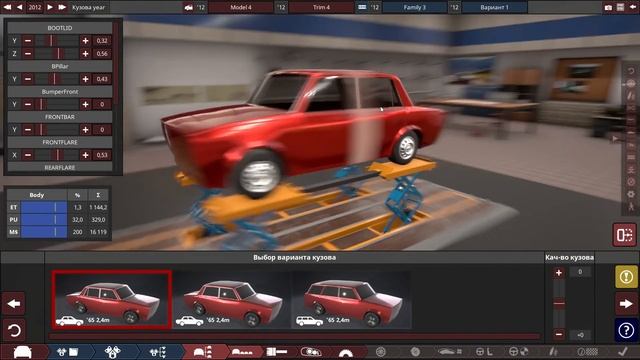Take a photo with the camera icon
Viewport: 640px width, 360px height.
(608, 7)
